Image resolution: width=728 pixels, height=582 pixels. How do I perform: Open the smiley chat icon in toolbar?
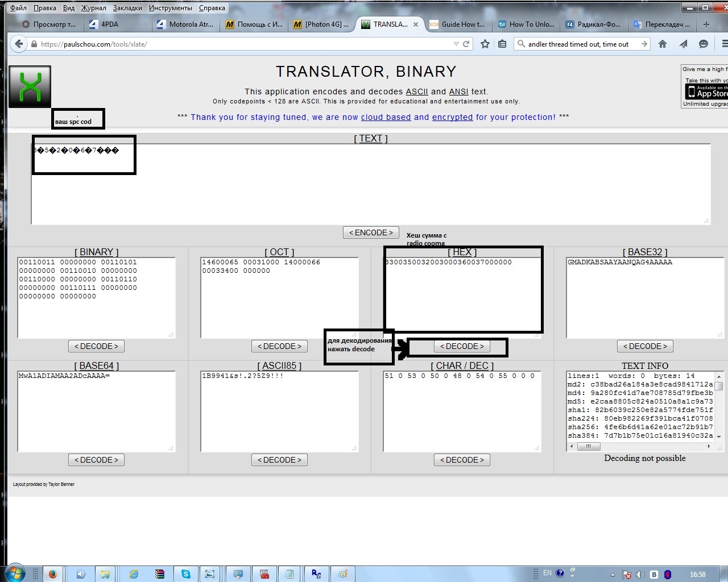704,44
